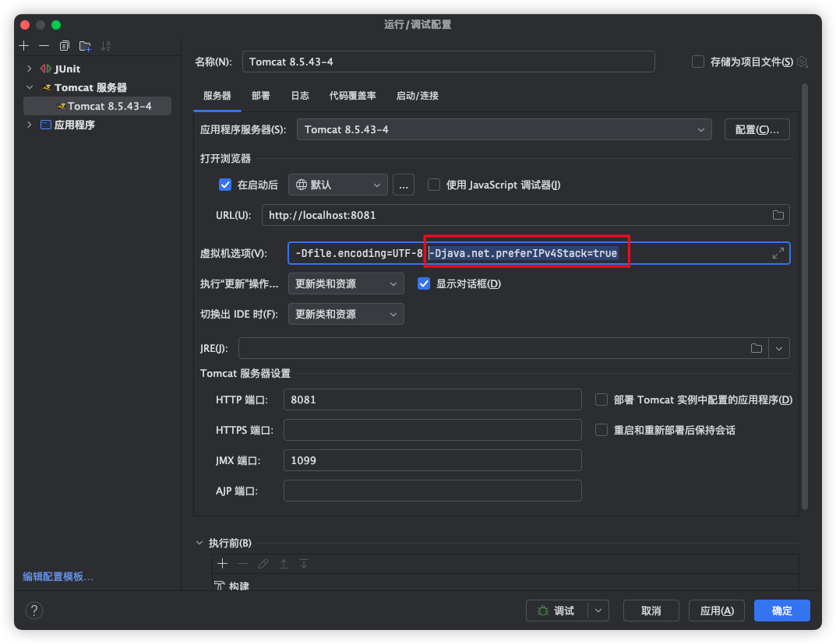Screen dimensions: 836x644
Task: Uncheck 在启动后 open browser checkbox
Action: pyautogui.click(x=225, y=185)
